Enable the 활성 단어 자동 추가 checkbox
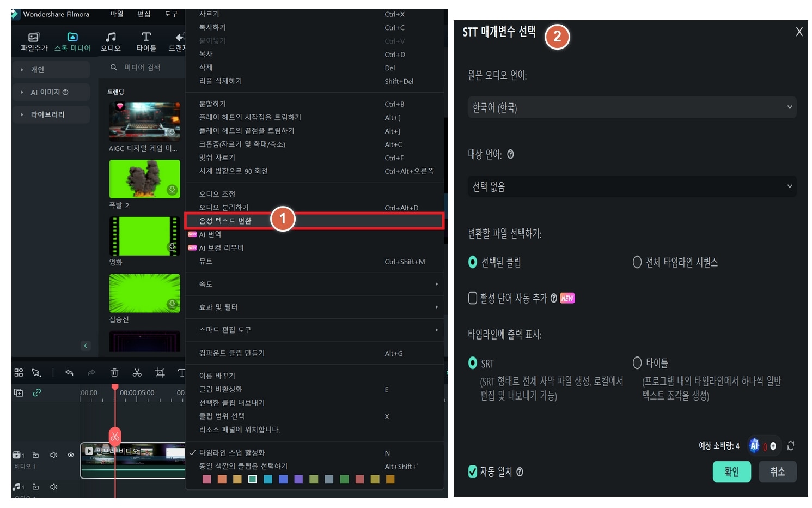 [473, 298]
